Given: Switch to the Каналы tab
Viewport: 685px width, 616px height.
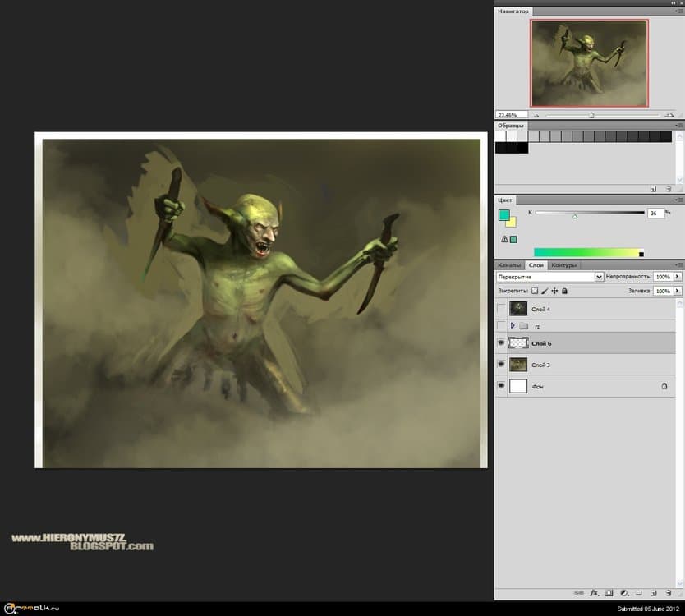Looking at the screenshot, I should pyautogui.click(x=509, y=265).
